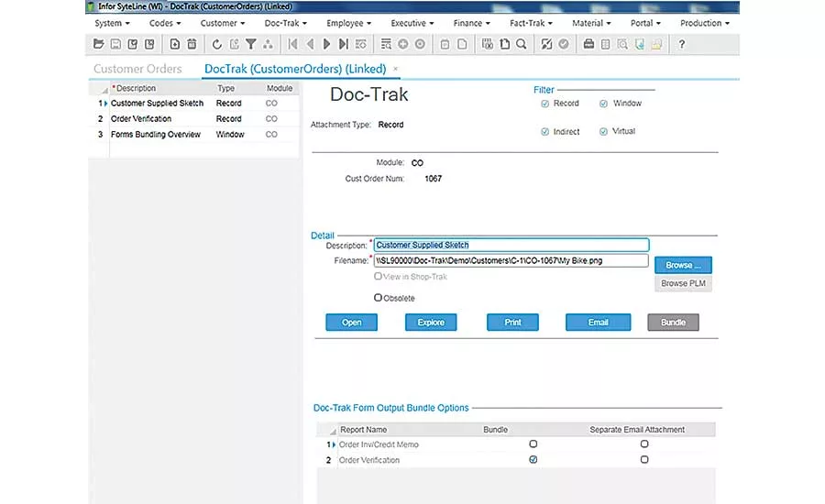Open the System dropdown menu
This screenshot has width=825, height=504.
coord(112,23)
